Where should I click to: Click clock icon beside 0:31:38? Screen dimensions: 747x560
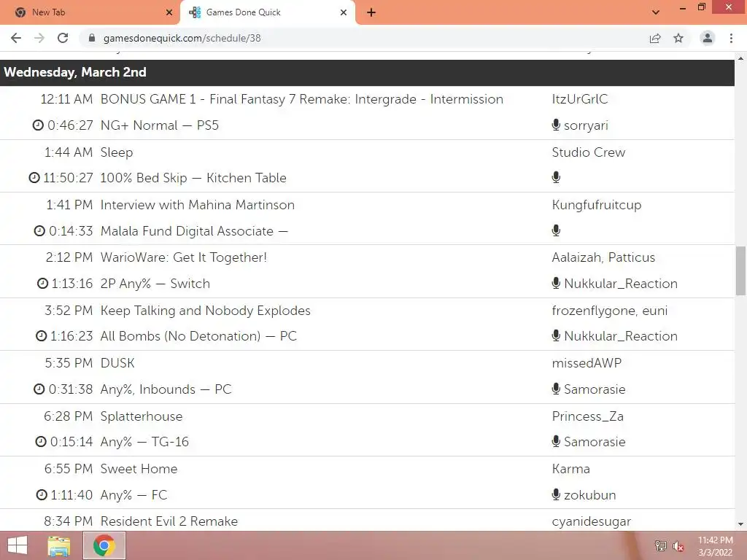point(39,389)
